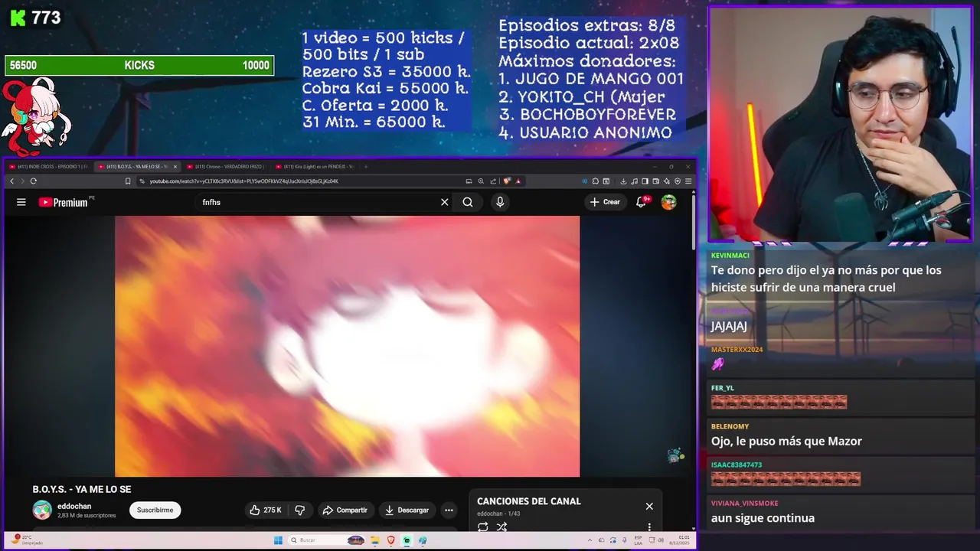Image resolution: width=980 pixels, height=551 pixels.
Task: Bookmark this page icon in address bar
Action: [128, 181]
